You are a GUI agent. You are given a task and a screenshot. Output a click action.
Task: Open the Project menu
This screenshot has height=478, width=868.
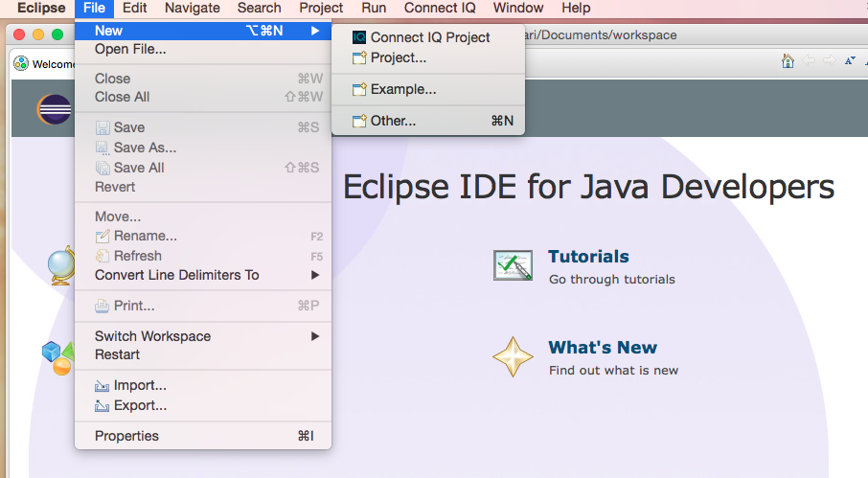pyautogui.click(x=321, y=9)
